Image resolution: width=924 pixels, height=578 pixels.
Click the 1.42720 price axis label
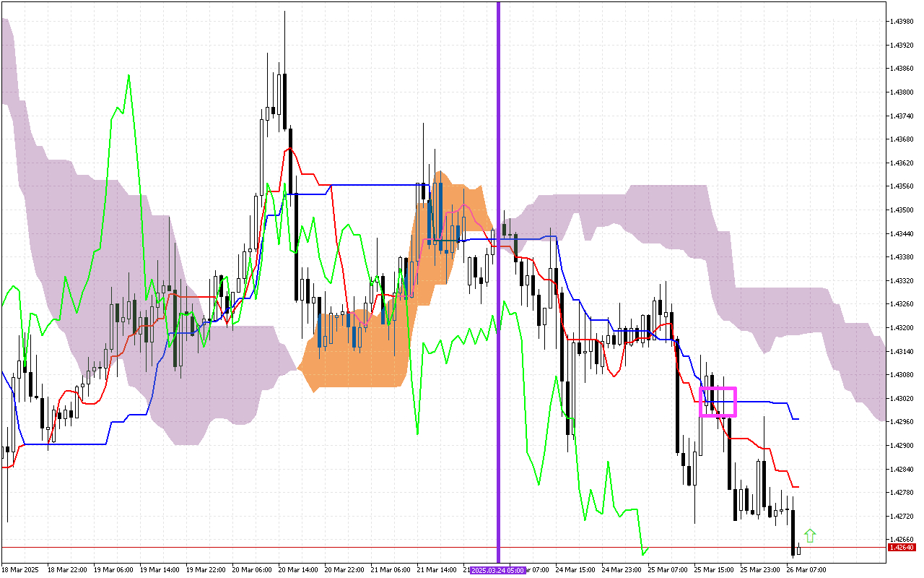[903, 517]
